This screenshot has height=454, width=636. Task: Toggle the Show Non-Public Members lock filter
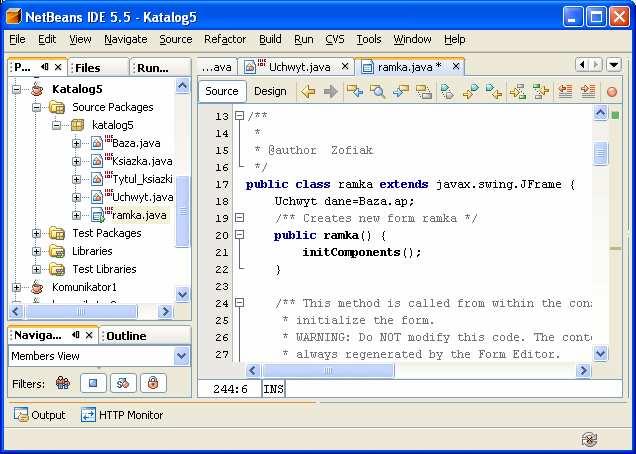pos(153,383)
